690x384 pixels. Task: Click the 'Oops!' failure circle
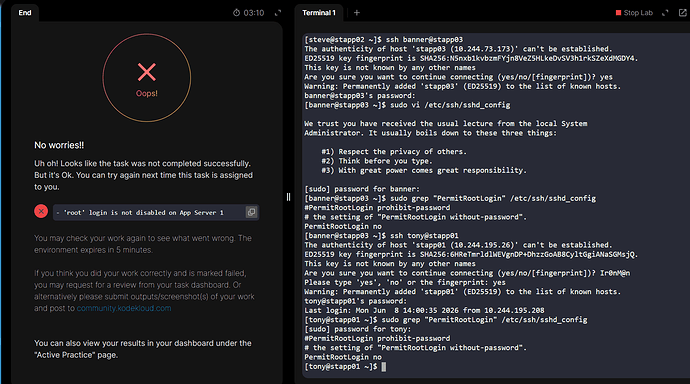[147, 78]
